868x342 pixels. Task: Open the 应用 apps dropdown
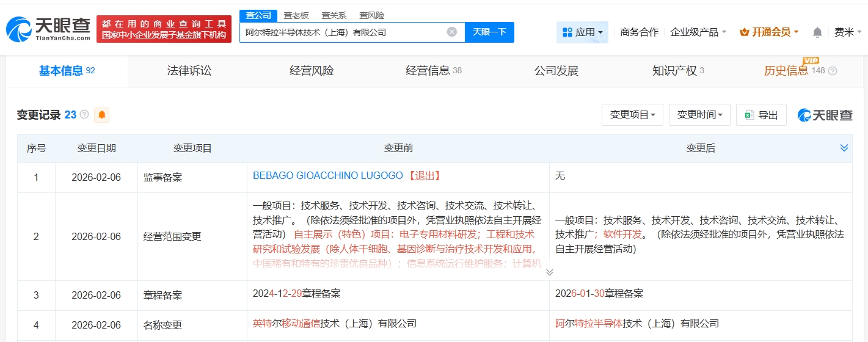click(x=582, y=32)
